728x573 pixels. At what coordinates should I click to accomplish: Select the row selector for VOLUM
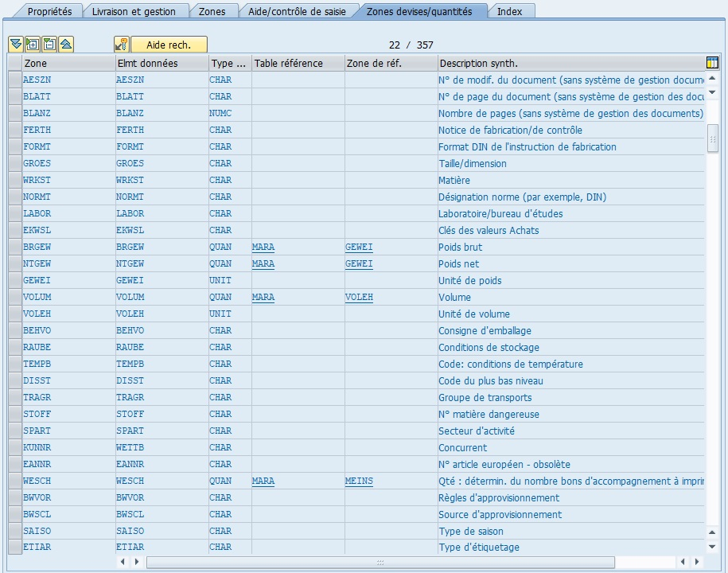14,297
